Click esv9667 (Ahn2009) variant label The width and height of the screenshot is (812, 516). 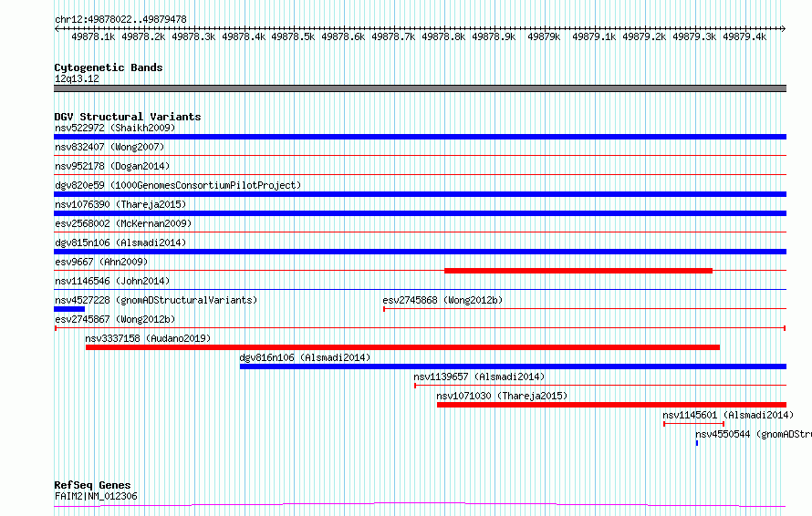pyautogui.click(x=101, y=262)
